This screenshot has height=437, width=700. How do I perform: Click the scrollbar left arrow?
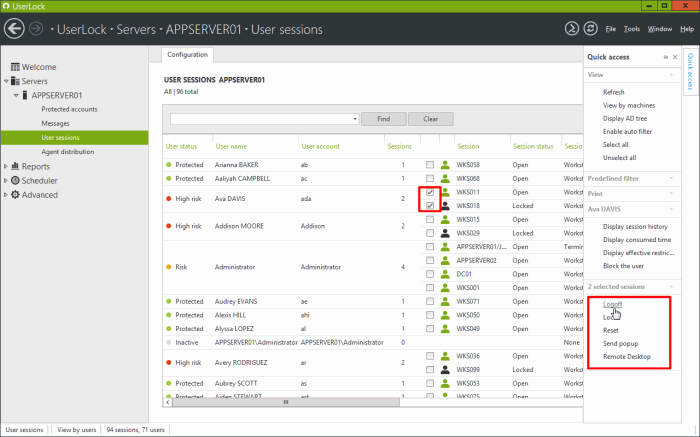167,402
